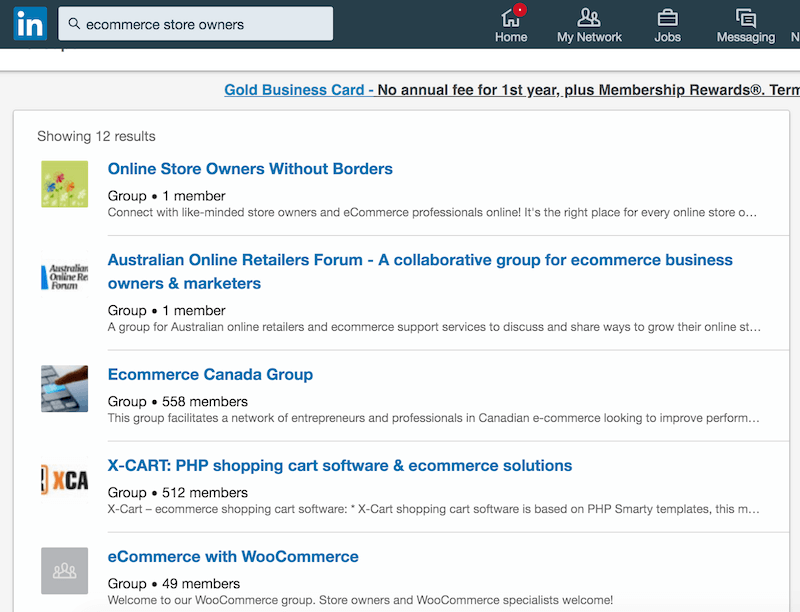Click the search magnifier icon

[x=74, y=23]
